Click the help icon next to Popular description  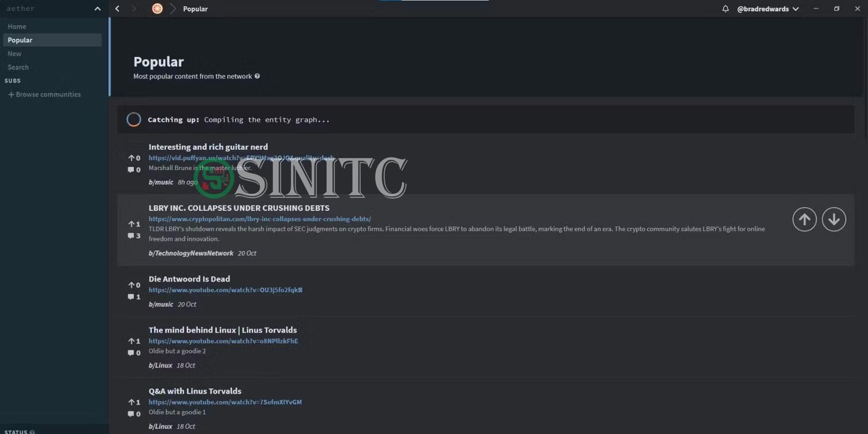[258, 76]
